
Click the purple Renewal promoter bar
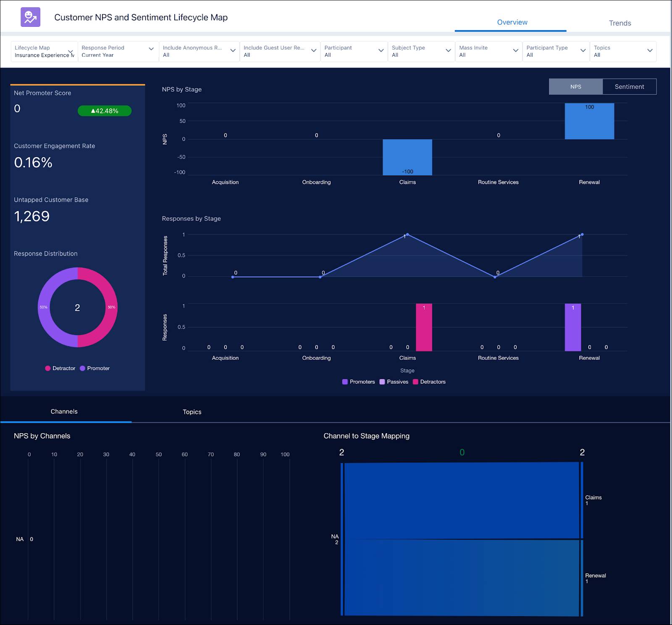point(573,327)
